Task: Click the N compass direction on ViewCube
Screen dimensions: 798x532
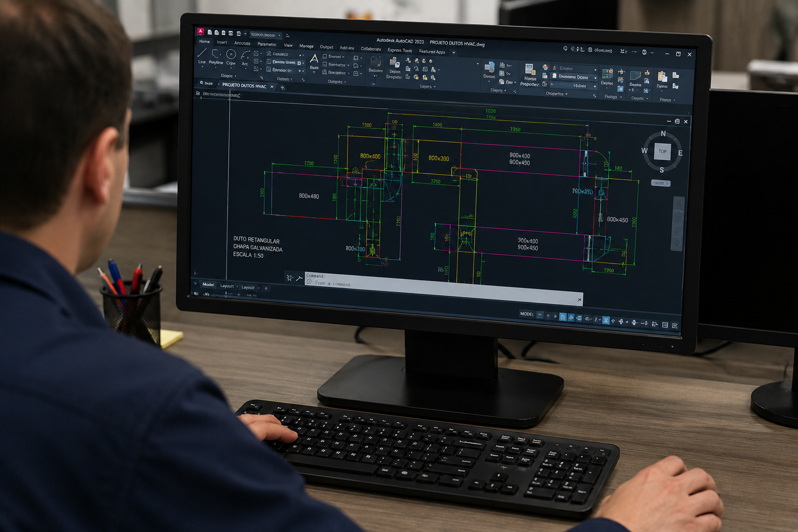Action: coord(663,134)
